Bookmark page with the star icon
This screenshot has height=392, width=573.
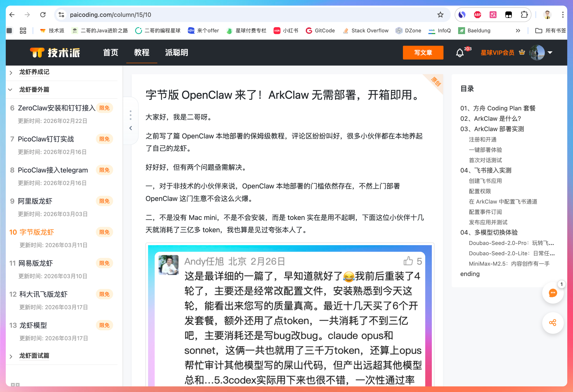[440, 15]
